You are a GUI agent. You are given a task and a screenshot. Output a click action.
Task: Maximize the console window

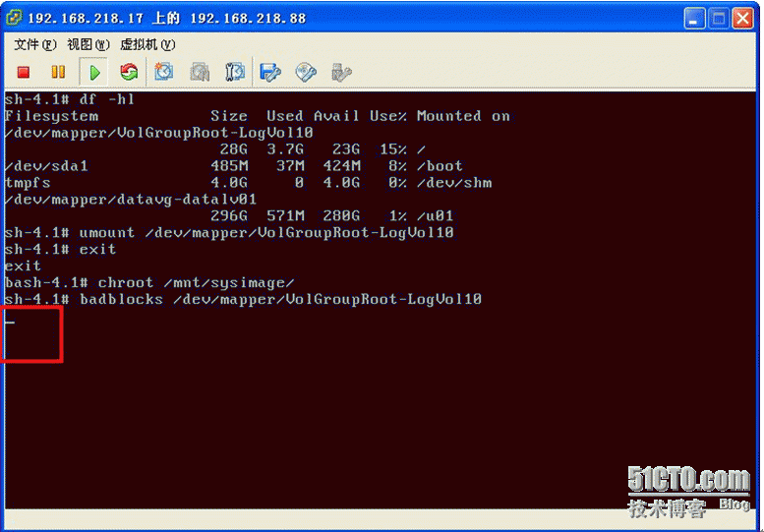(719, 19)
